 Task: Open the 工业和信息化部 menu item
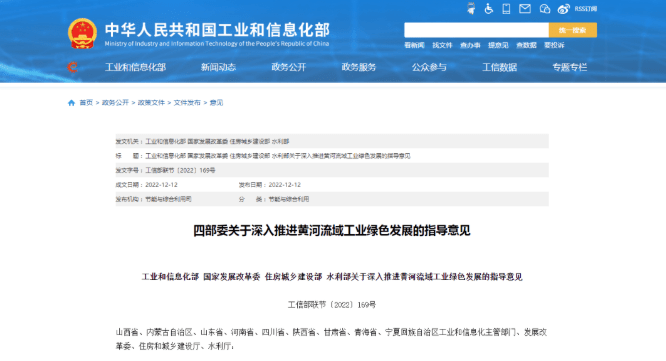[x=135, y=67]
